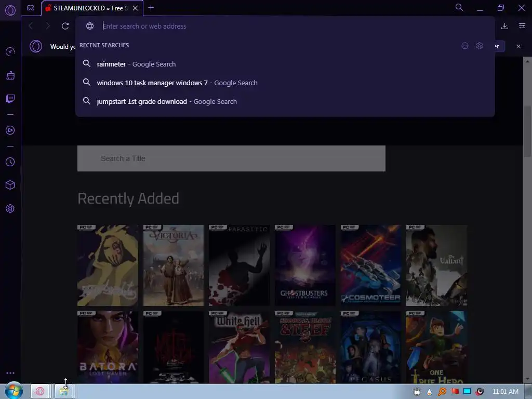Click the orange magnifier tray icon
The width and height of the screenshot is (532, 399).
442,392
